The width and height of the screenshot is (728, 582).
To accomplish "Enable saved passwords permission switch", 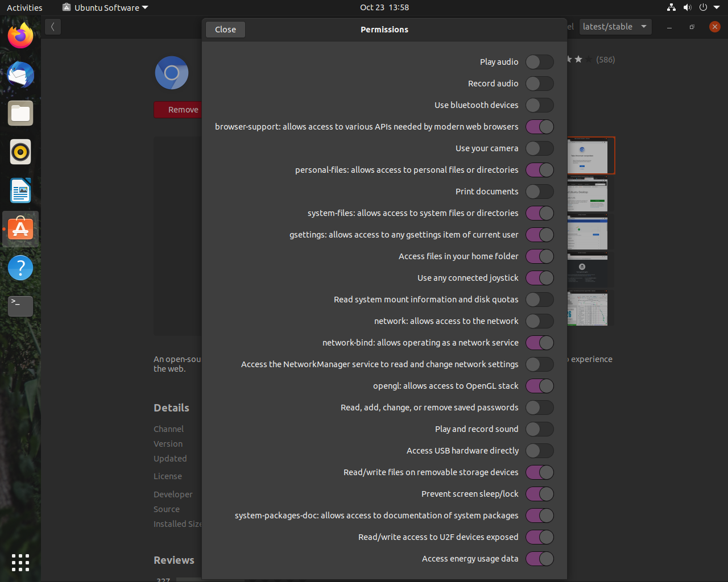I will 540,408.
